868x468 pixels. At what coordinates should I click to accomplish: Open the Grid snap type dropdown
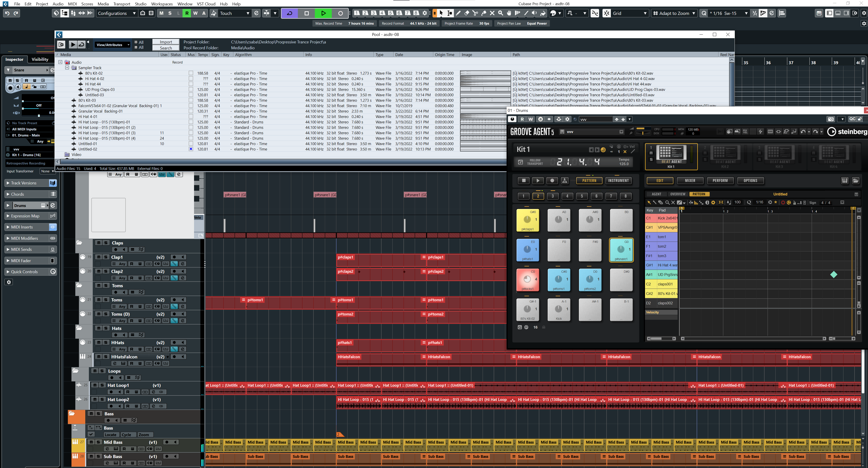click(630, 13)
